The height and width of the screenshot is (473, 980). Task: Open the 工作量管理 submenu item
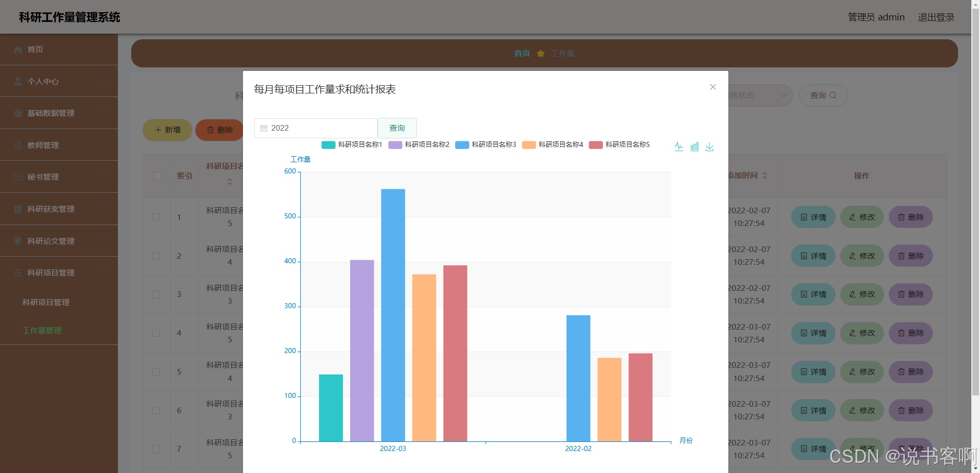42,331
